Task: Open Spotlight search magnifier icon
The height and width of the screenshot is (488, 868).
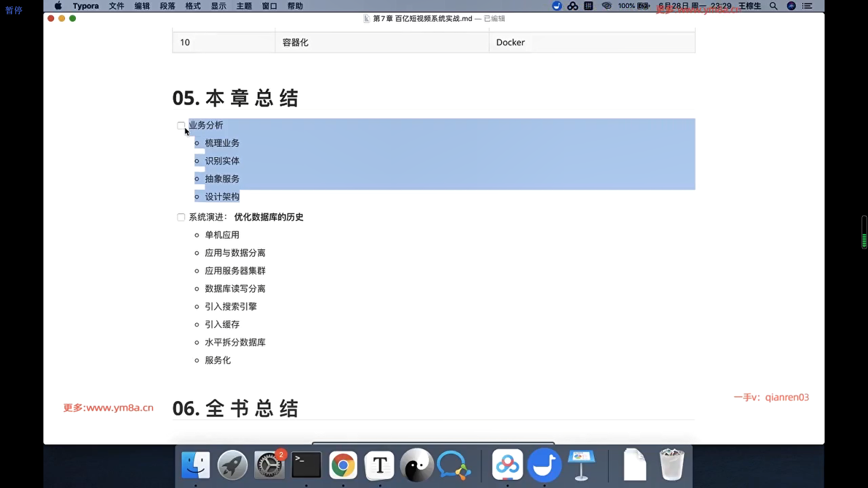Action: (x=774, y=6)
